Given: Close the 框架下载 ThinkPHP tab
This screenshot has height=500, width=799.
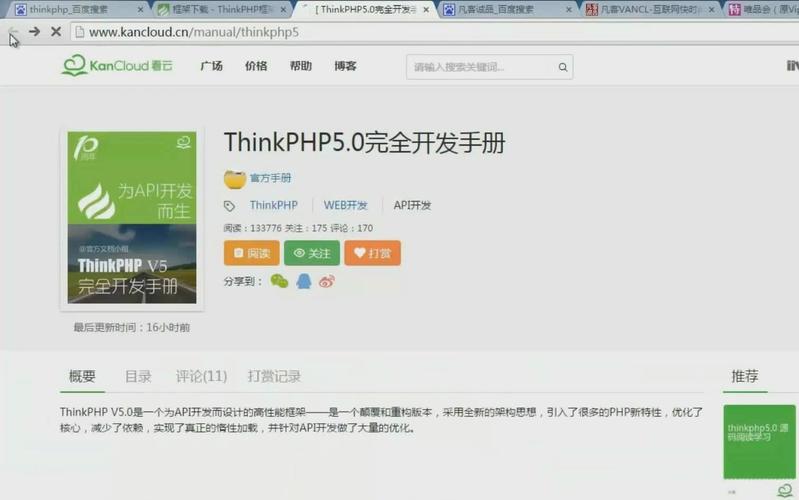Looking at the screenshot, I should pyautogui.click(x=283, y=10).
